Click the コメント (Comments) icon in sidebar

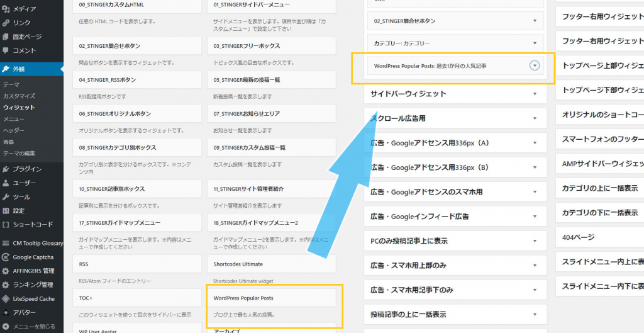[x=6, y=50]
